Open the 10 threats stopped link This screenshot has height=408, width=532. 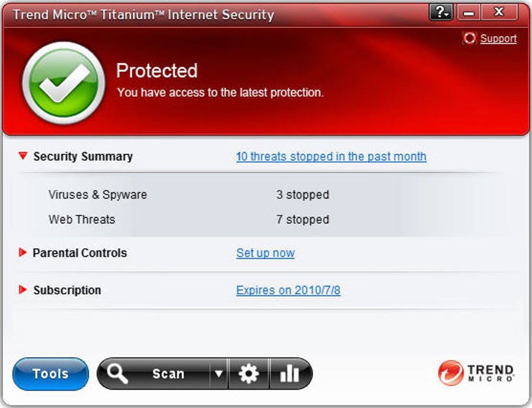tap(331, 156)
